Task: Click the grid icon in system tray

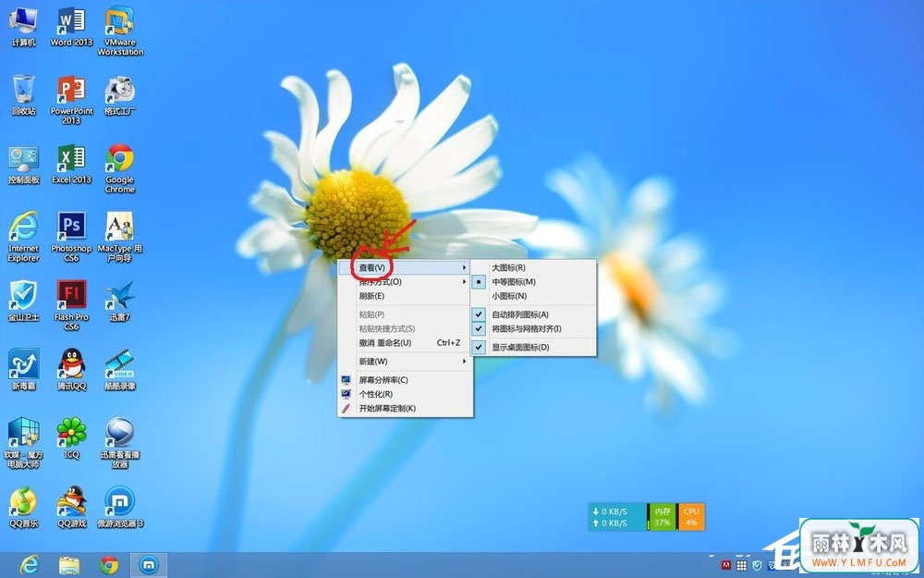Action: (742, 566)
